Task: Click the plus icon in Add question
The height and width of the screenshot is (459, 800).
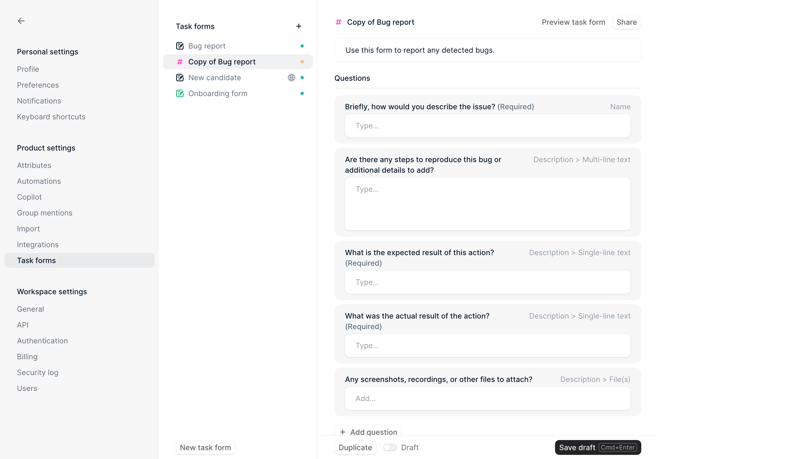Action: click(x=342, y=432)
